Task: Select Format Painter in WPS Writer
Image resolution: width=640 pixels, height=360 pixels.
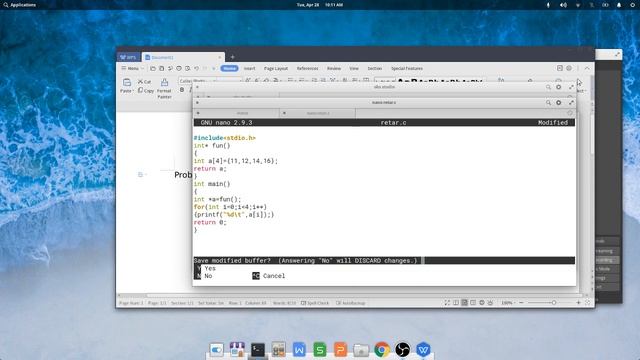Action: coord(164,88)
